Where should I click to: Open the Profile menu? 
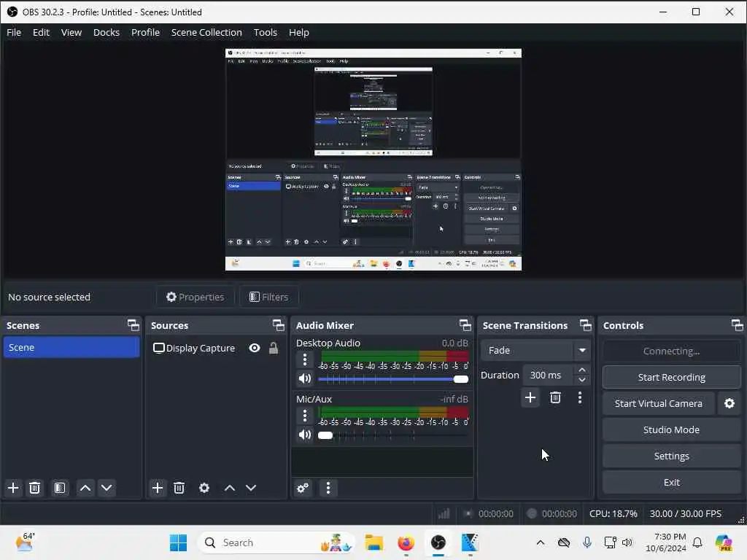click(x=145, y=32)
